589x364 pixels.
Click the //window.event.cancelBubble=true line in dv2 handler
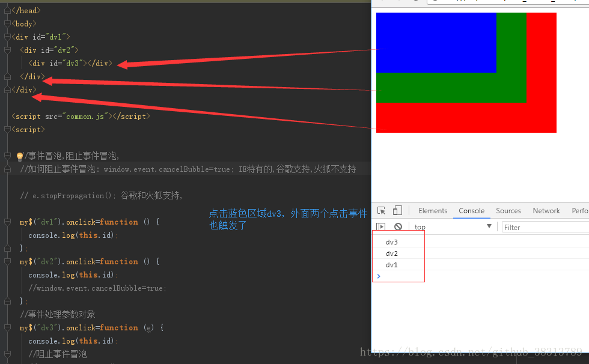[97, 288]
